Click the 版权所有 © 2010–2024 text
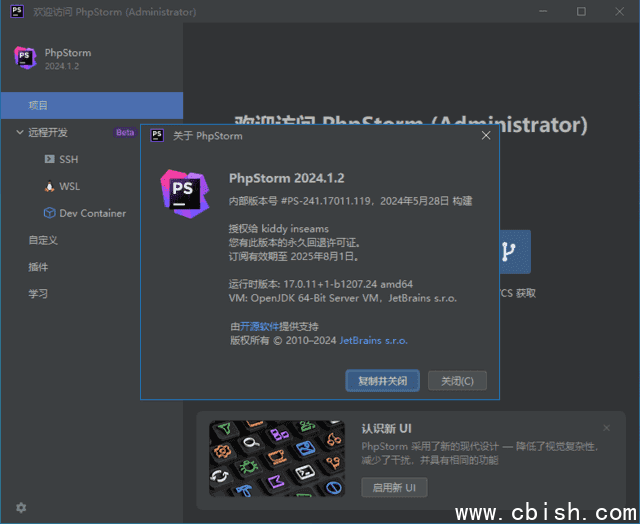The height and width of the screenshot is (524, 640). (283, 340)
